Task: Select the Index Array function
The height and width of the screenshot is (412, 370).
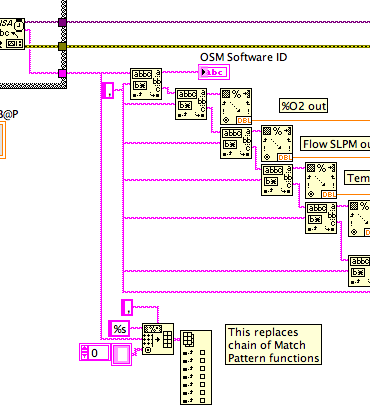Action: pyautogui.click(x=196, y=368)
